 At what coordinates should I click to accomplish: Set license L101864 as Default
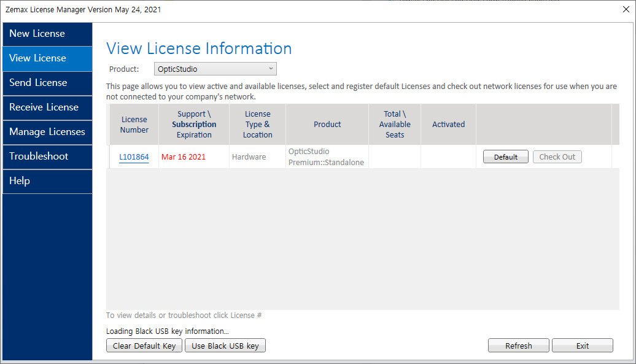505,157
